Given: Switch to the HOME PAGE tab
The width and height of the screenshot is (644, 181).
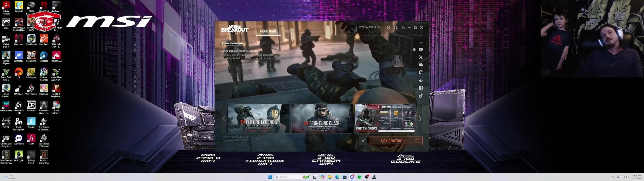Looking at the screenshot, I should 268,31.
